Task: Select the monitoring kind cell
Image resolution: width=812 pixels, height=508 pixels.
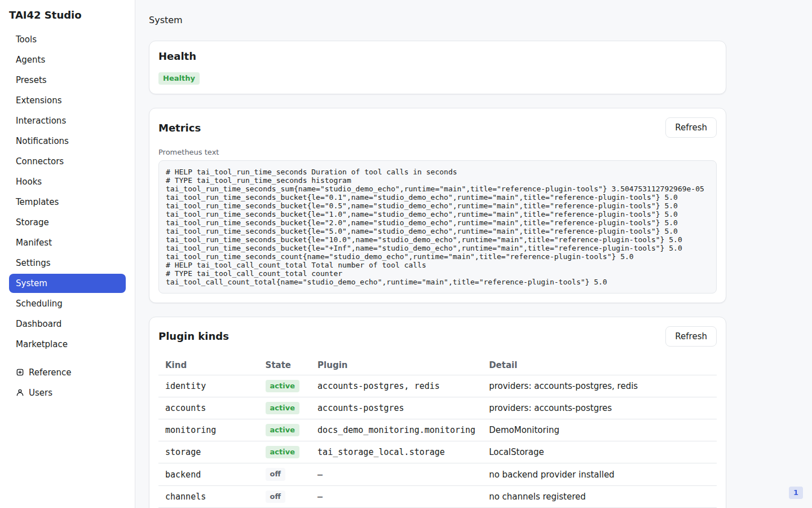Action: pos(191,430)
